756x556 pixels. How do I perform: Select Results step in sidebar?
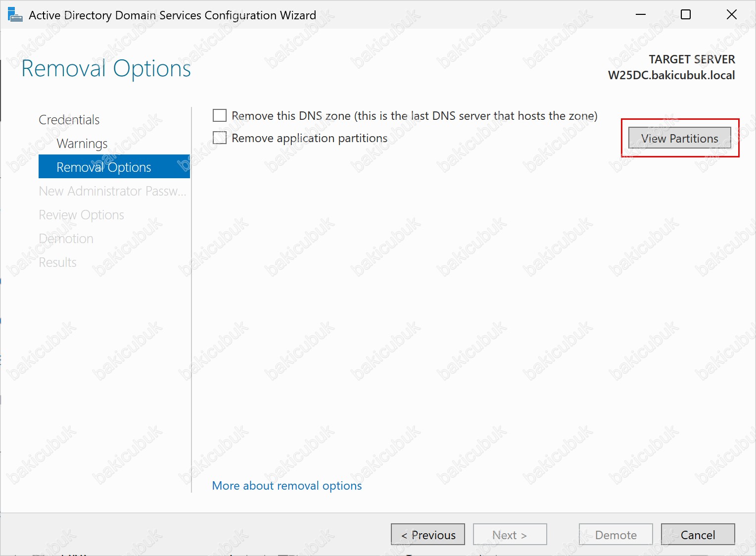click(58, 262)
